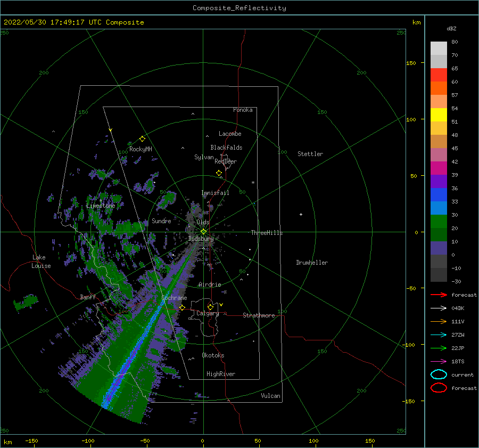Click the yellow diamond marker near RockyMH
The image size is (479, 448).
click(142, 139)
